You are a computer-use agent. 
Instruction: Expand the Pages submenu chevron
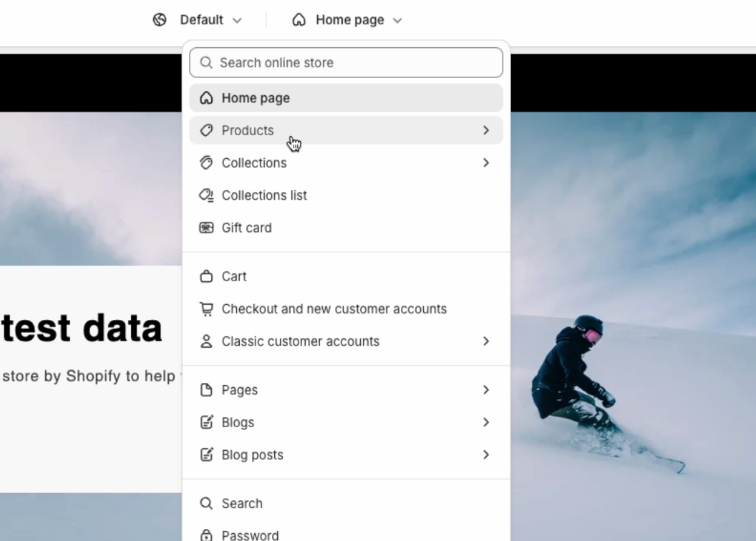coord(486,390)
